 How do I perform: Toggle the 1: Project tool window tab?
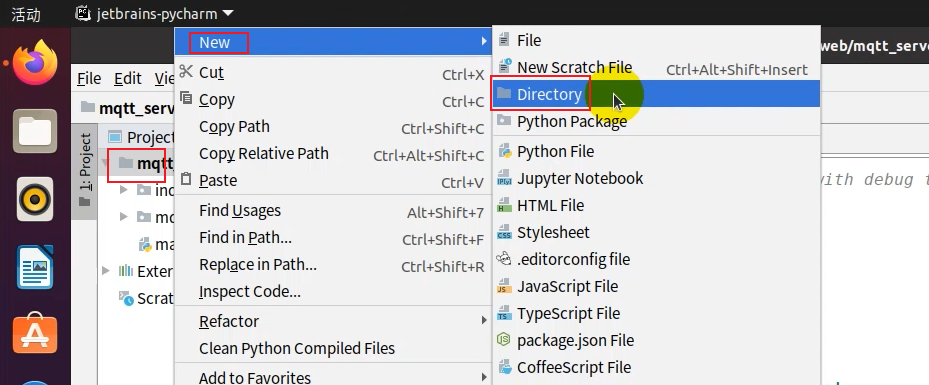pyautogui.click(x=85, y=170)
